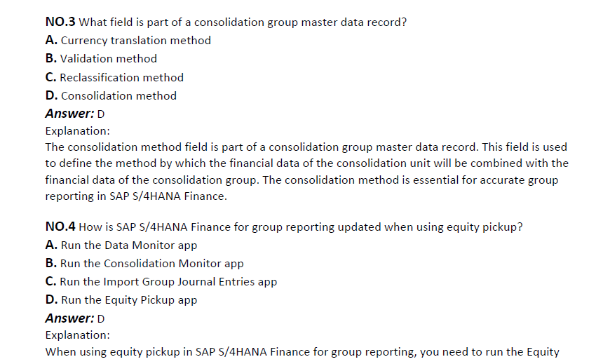Click the Answer label under question 3
Image resolution: width=596 pixels, height=364 pixels.
69,114
